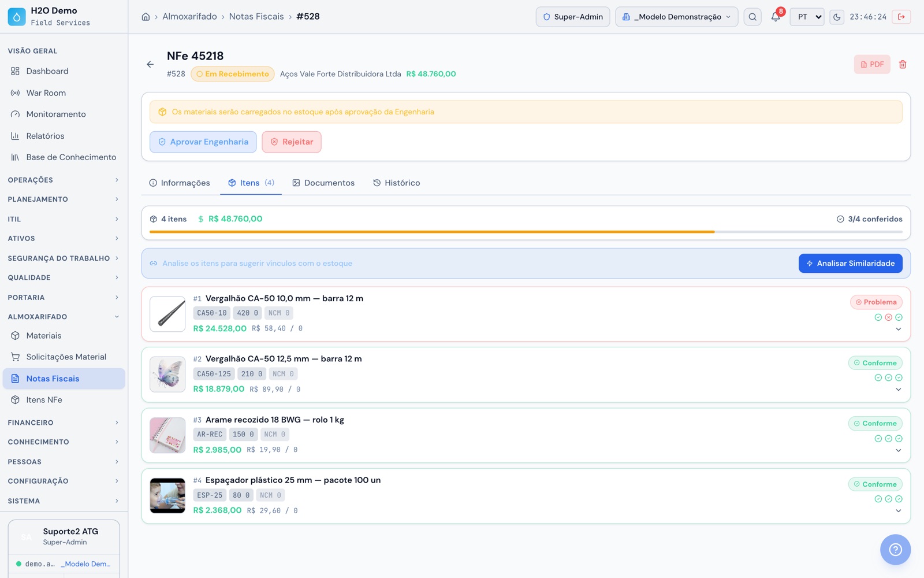Click the Espaçador plástico item thumbnail
This screenshot has width=924, height=578.
click(167, 496)
